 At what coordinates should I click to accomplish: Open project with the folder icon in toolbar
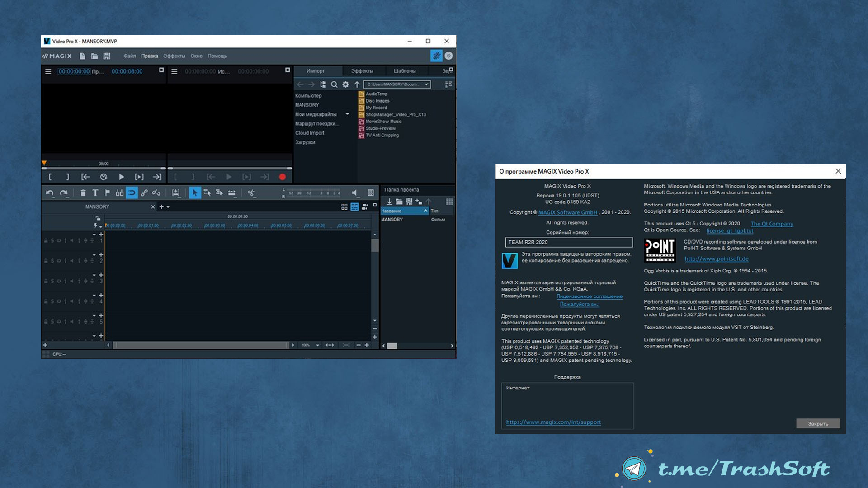click(94, 56)
